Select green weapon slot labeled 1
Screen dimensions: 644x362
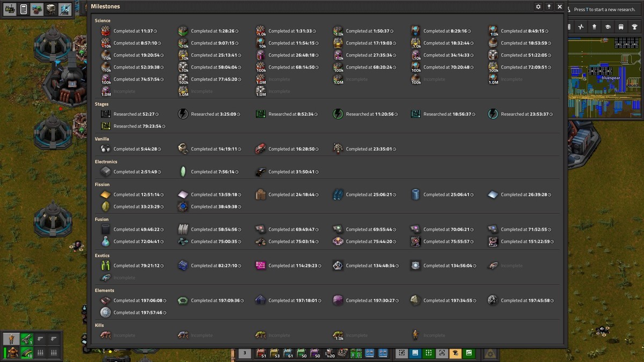click(27, 339)
